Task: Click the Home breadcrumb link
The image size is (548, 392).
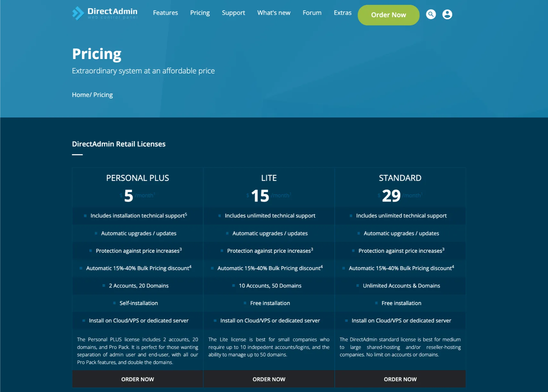Action: point(80,95)
